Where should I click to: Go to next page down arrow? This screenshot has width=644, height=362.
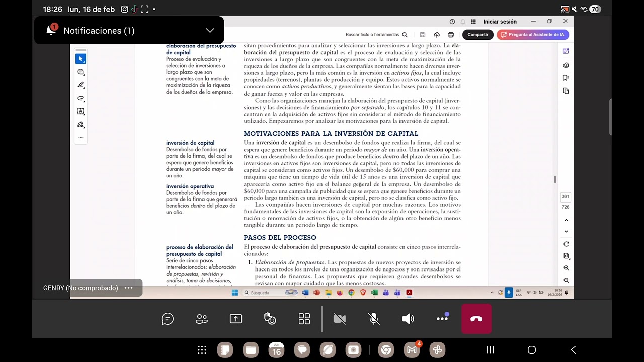click(566, 232)
